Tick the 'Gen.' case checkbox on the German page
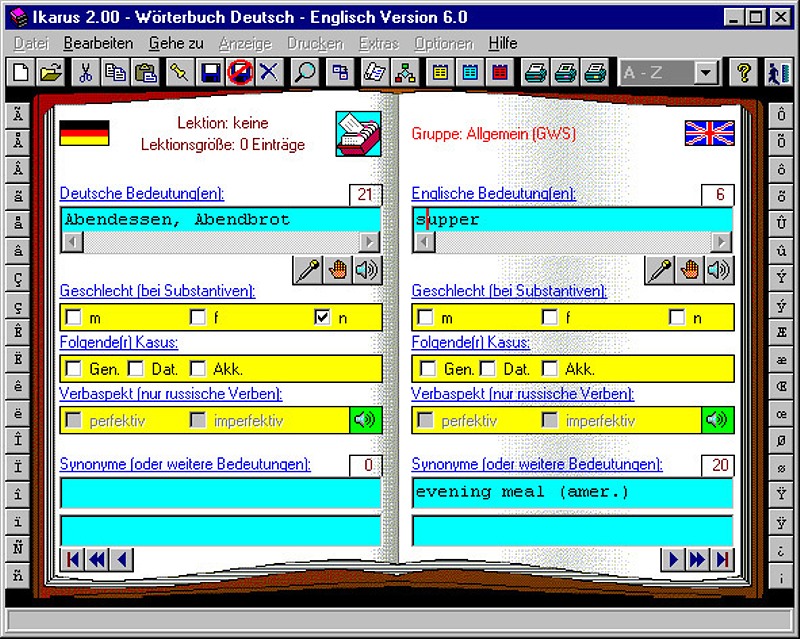The image size is (800, 639). pyautogui.click(x=73, y=368)
